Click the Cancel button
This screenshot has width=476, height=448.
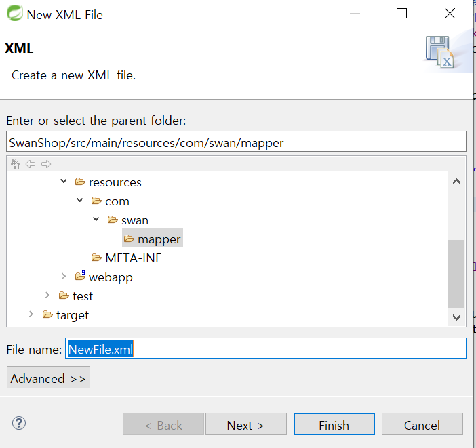pyautogui.click(x=422, y=424)
